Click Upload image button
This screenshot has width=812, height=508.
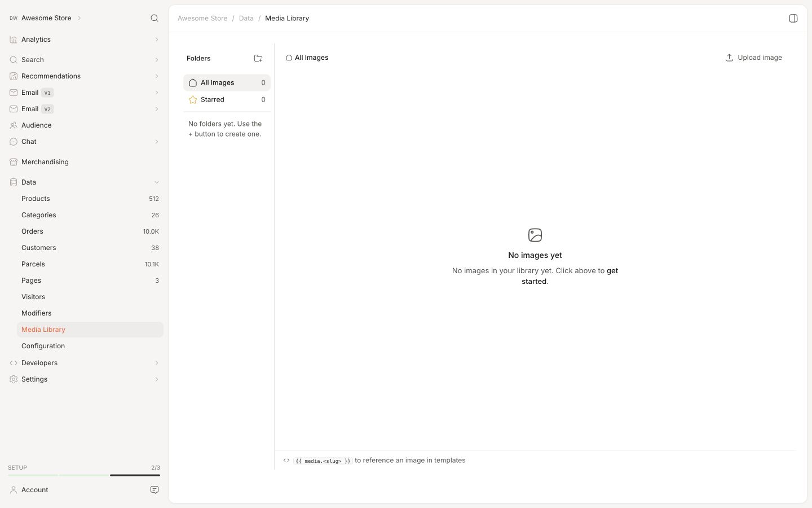tap(753, 58)
